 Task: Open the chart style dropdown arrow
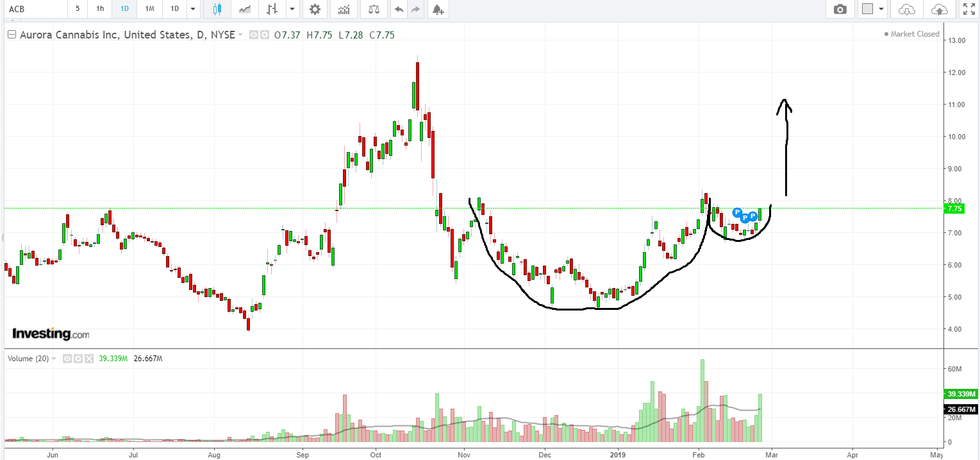point(293,9)
